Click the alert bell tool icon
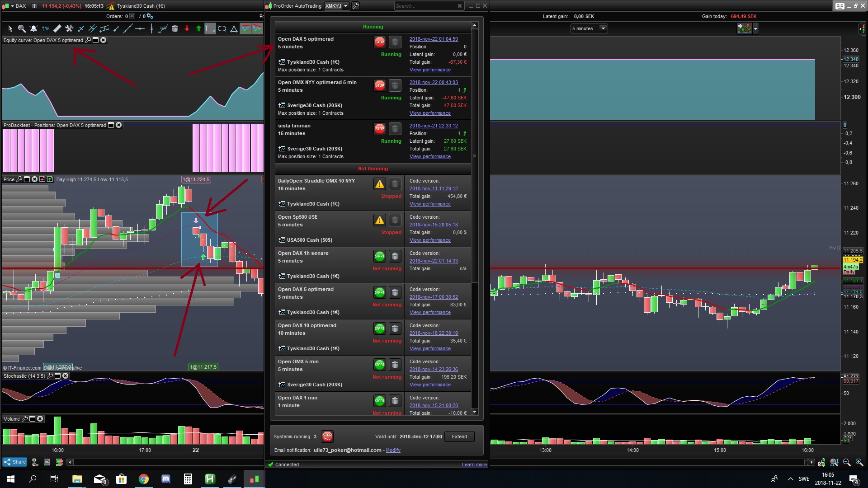The height and width of the screenshot is (488, 868). [33, 28]
